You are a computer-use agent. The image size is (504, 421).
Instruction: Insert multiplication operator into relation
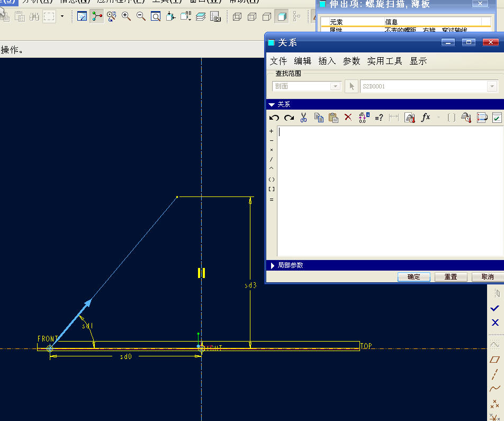point(272,150)
